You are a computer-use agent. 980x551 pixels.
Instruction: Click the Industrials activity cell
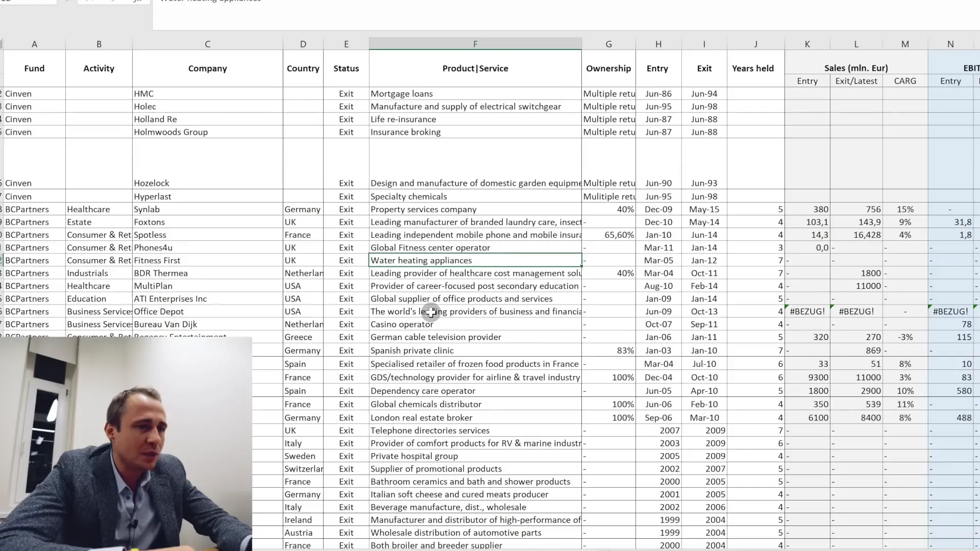coord(99,273)
